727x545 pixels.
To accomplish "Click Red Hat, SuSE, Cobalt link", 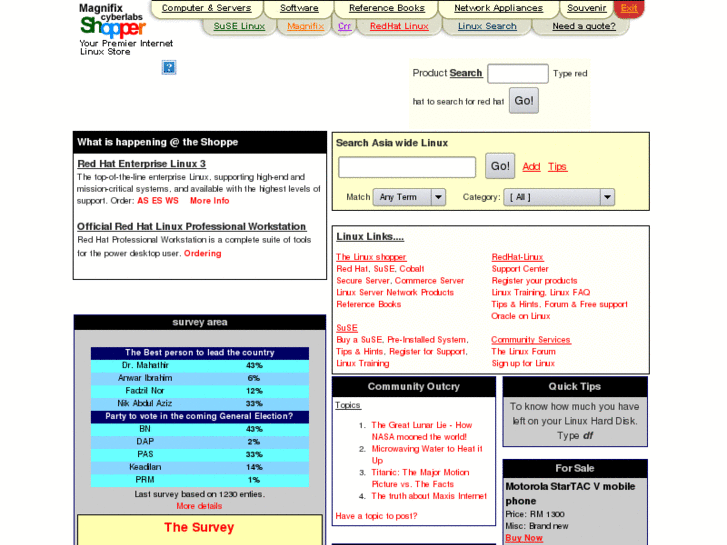I will (380, 269).
